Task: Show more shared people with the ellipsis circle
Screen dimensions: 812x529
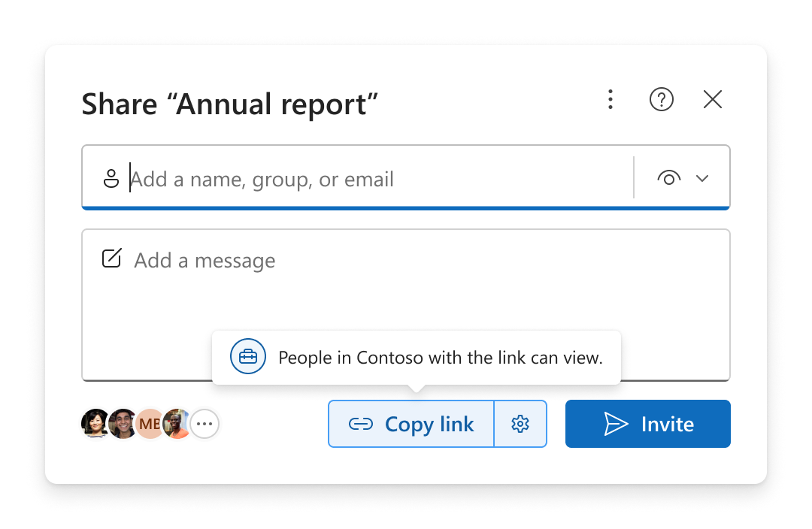Action: 204,423
